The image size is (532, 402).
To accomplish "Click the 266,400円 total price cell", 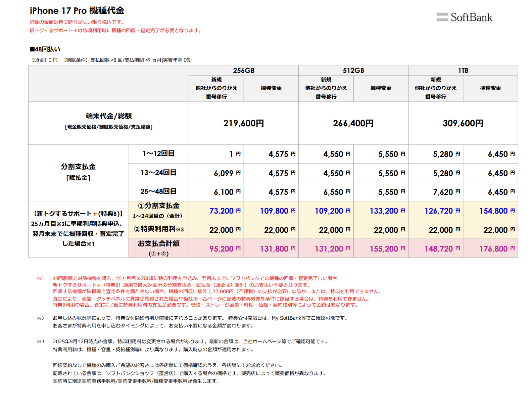I will tap(353, 123).
